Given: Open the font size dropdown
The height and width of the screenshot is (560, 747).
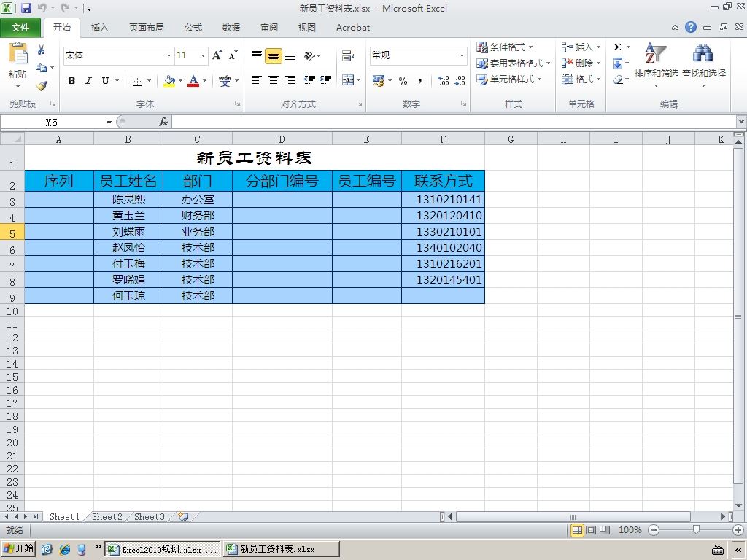Looking at the screenshot, I should point(203,55).
